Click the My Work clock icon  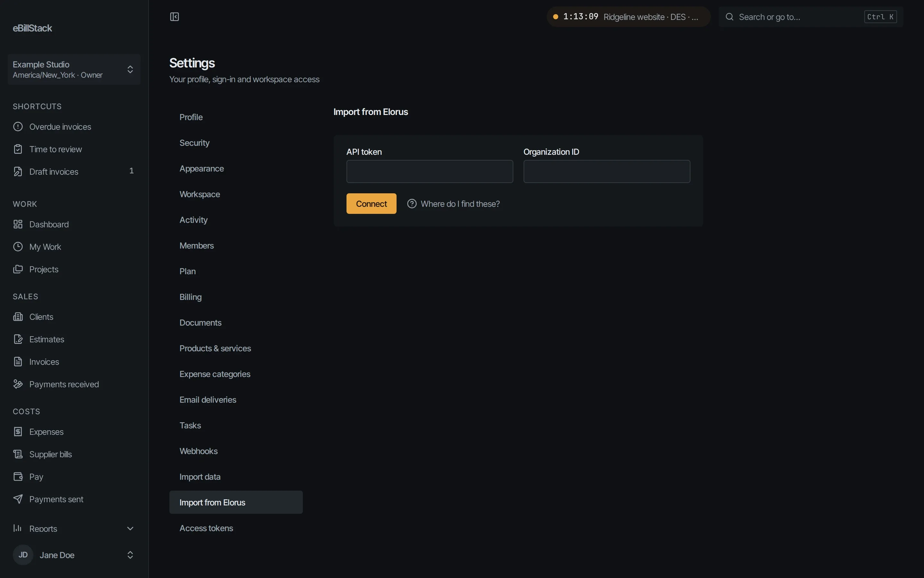coord(18,247)
